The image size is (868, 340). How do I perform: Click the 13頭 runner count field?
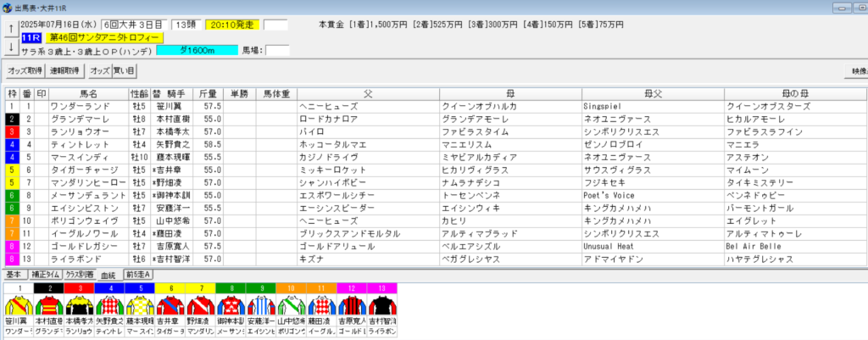(x=186, y=25)
